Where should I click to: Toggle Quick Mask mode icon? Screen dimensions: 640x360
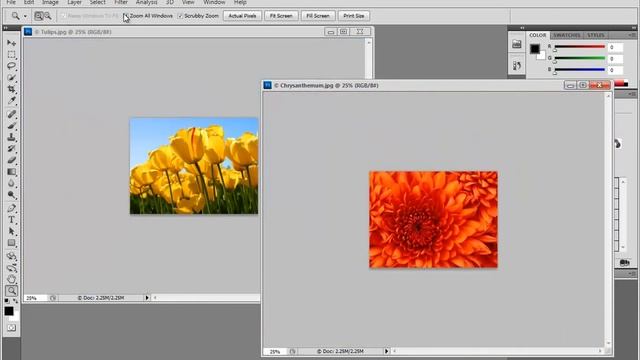(x=11, y=328)
